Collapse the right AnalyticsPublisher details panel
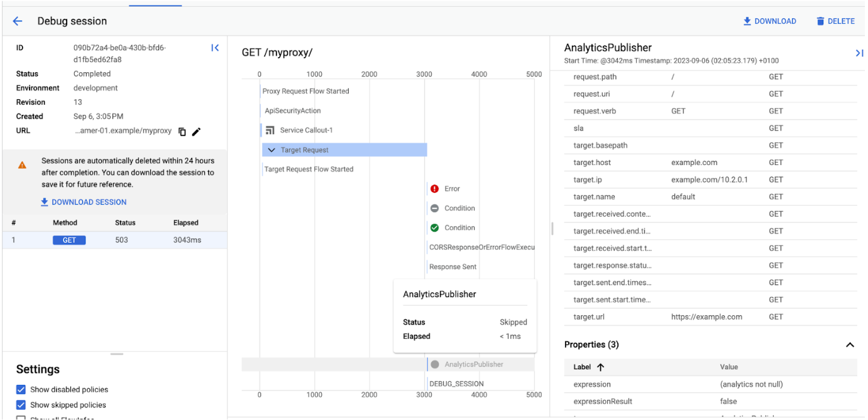The image size is (868, 420). [x=859, y=53]
